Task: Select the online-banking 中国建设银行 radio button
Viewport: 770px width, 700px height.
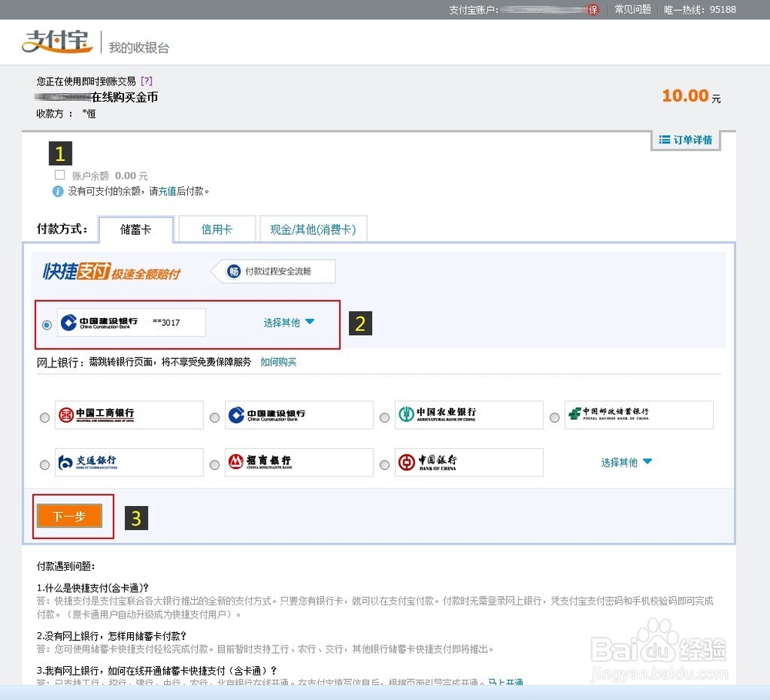Action: (x=215, y=417)
